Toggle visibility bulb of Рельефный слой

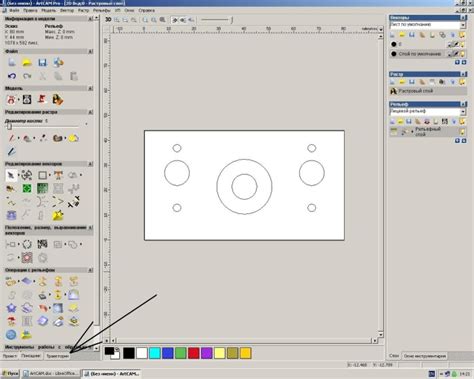coord(462,132)
